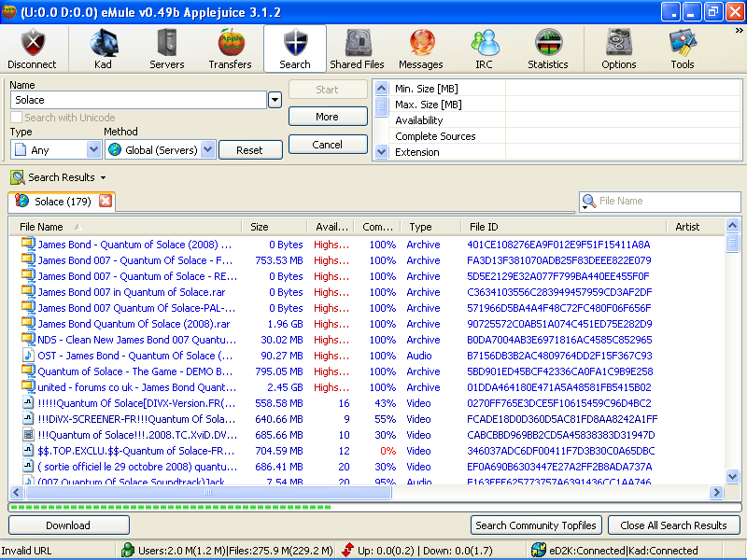Go to Transfers with apple icon
This screenshot has height=560, width=747.
tap(231, 43)
